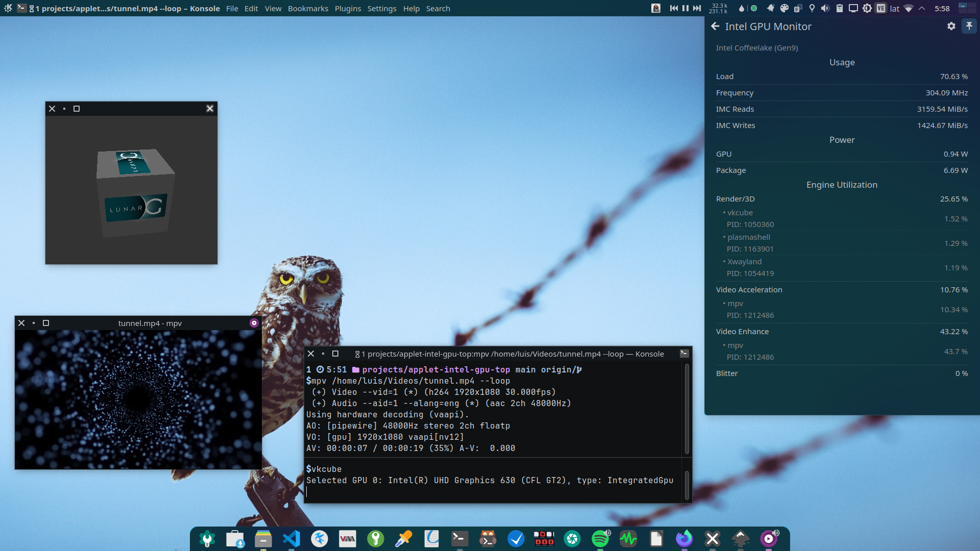
Task: Open the Intel GPU Monitor settings gear
Action: coord(951,26)
